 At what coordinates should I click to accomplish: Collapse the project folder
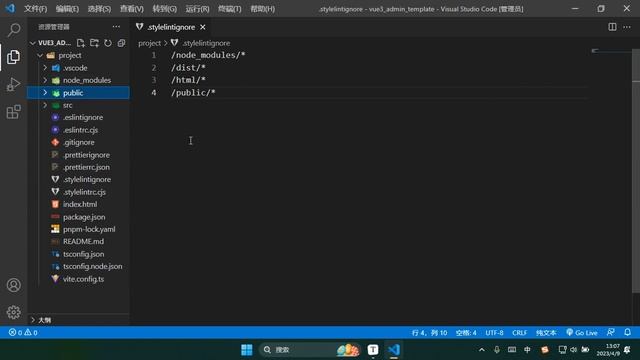pos(40,55)
